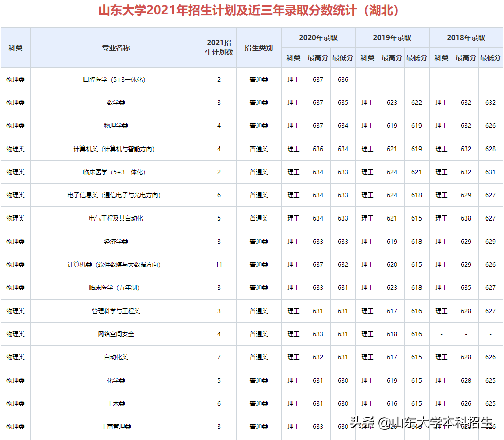Select the 口腔医学（5+3一体化）row
504x440 pixels.
coord(114,79)
